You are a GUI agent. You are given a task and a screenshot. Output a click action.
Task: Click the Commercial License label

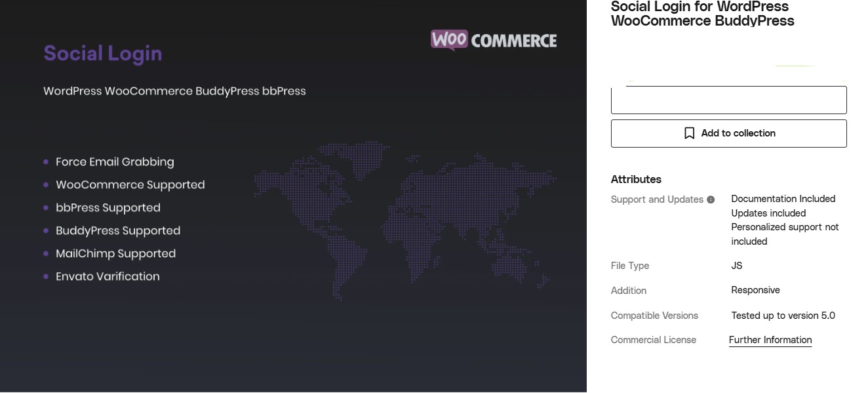coord(654,340)
